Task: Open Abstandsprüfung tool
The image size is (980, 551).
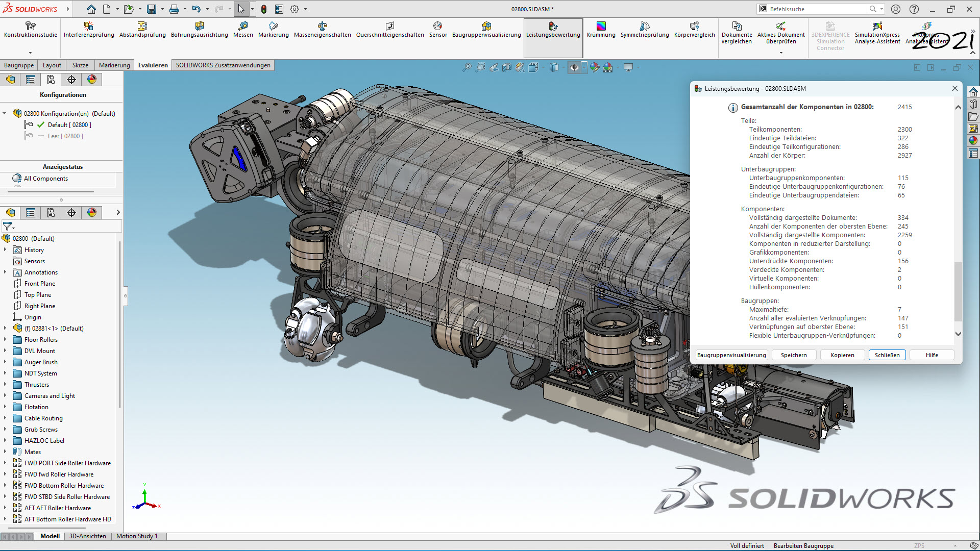Action: 142,30
